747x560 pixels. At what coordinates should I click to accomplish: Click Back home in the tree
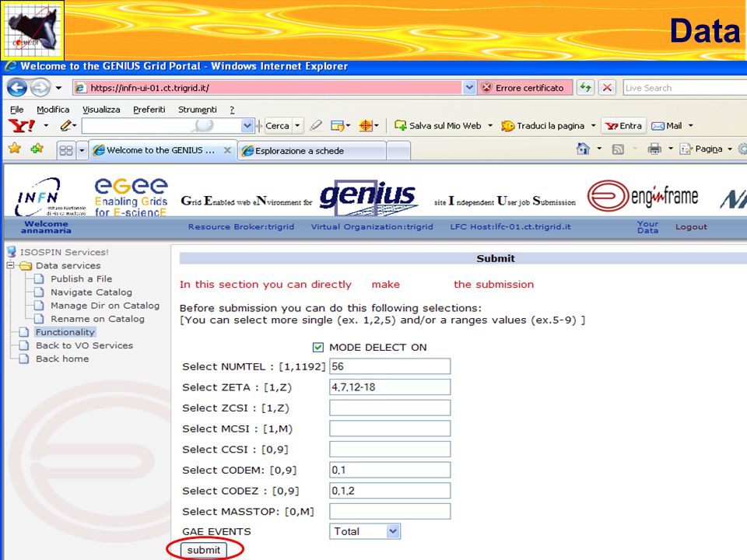pyautogui.click(x=62, y=359)
